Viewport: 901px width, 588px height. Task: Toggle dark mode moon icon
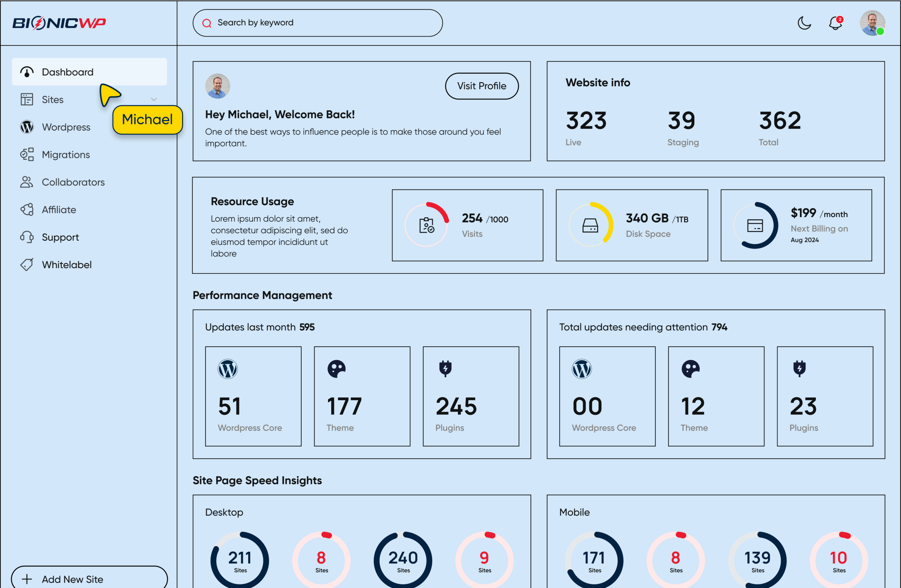pyautogui.click(x=804, y=23)
